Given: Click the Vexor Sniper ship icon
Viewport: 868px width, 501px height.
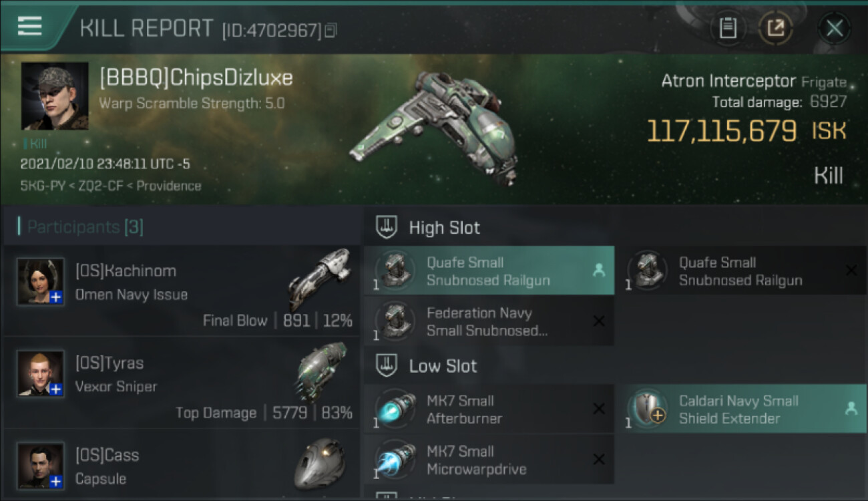Looking at the screenshot, I should coord(321,371).
